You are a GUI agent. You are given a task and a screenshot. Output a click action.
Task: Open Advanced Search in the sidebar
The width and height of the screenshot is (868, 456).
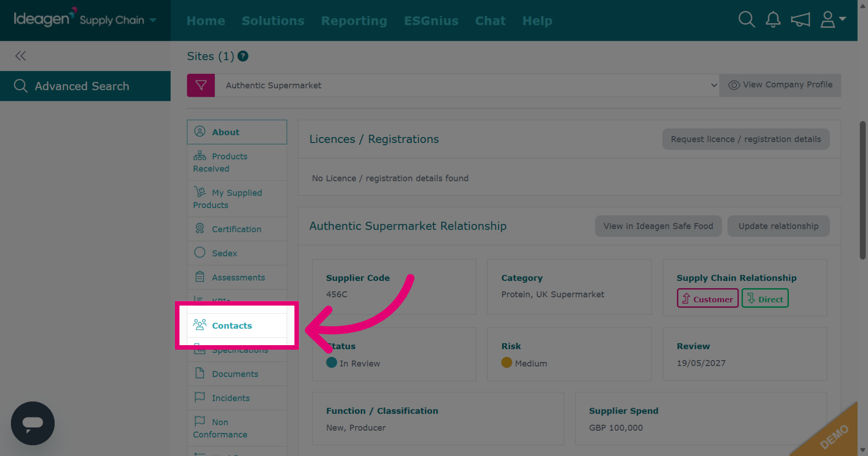tap(85, 86)
